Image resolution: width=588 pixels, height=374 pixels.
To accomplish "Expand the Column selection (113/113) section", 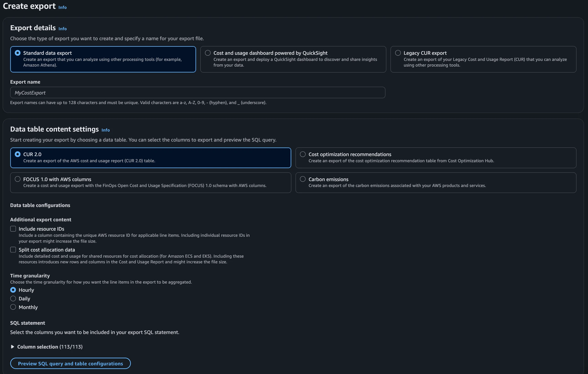I will (47, 347).
